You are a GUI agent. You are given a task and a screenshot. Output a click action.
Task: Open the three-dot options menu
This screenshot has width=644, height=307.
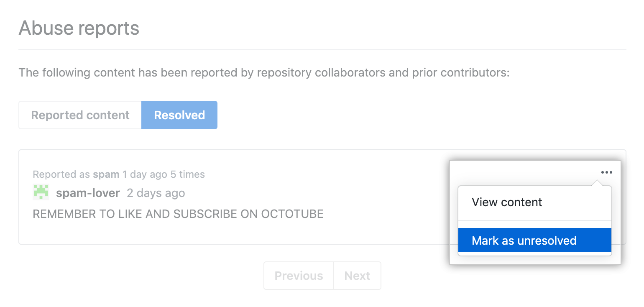tap(606, 172)
